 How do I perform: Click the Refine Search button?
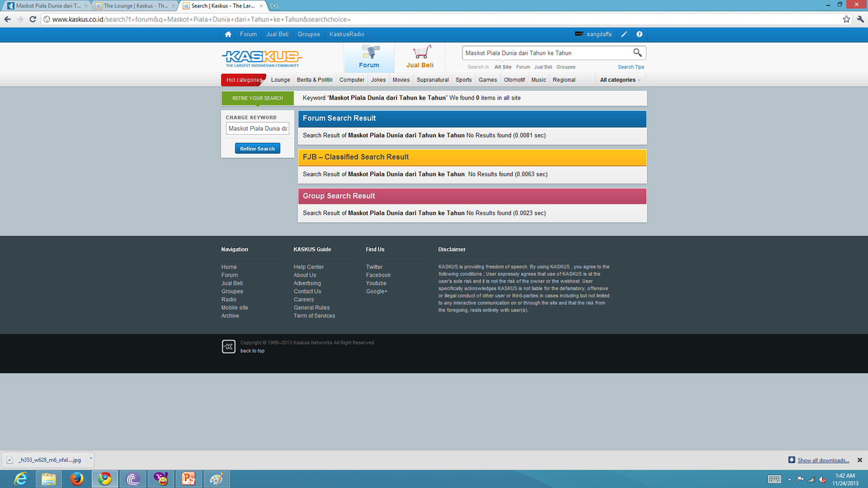click(258, 148)
